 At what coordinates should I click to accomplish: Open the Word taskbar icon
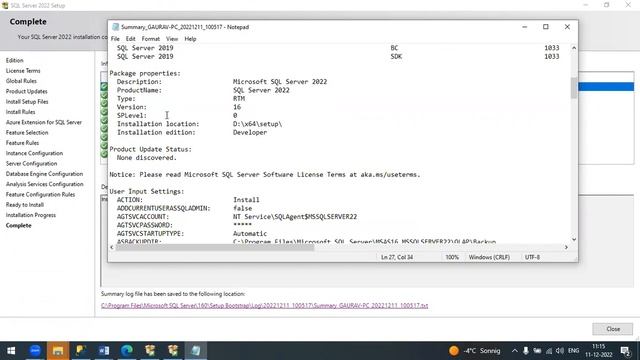pos(104,351)
